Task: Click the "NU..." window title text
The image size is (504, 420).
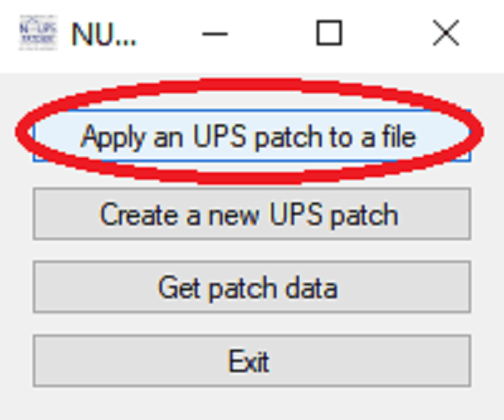Action: pyautogui.click(x=102, y=34)
